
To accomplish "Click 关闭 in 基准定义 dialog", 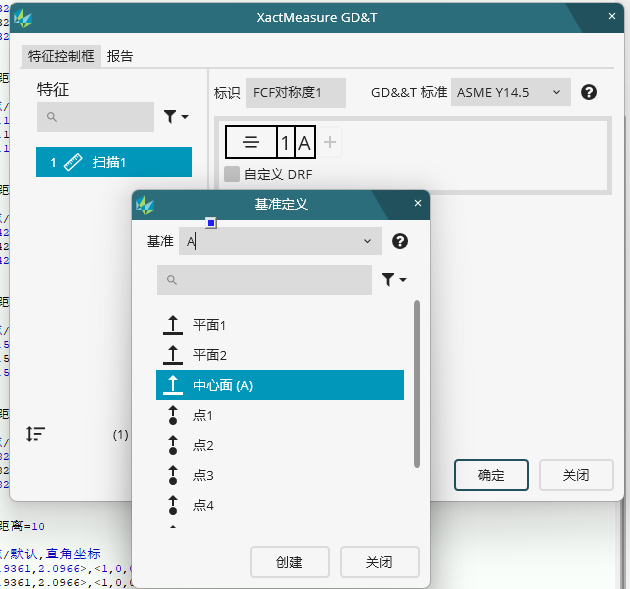I will 379,562.
